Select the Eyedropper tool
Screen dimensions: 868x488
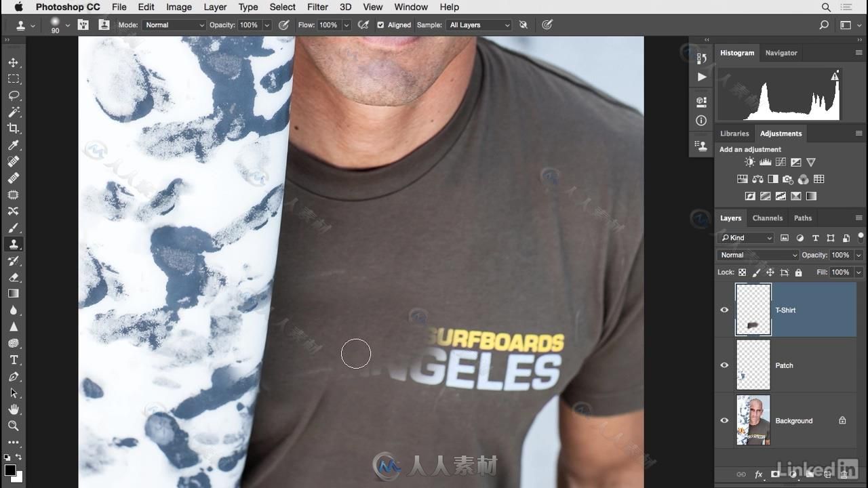(x=13, y=145)
